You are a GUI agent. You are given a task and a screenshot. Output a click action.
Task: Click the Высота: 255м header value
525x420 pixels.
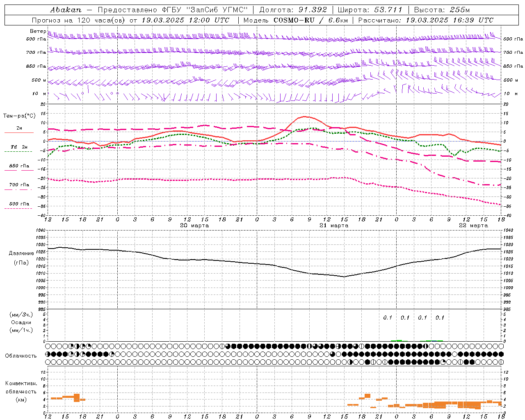pyautogui.click(x=442, y=10)
